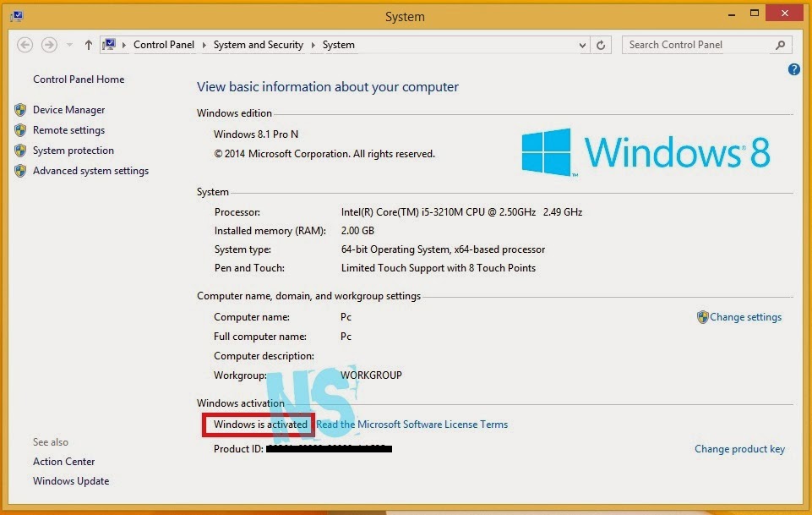Maximize the System window

[754, 14]
